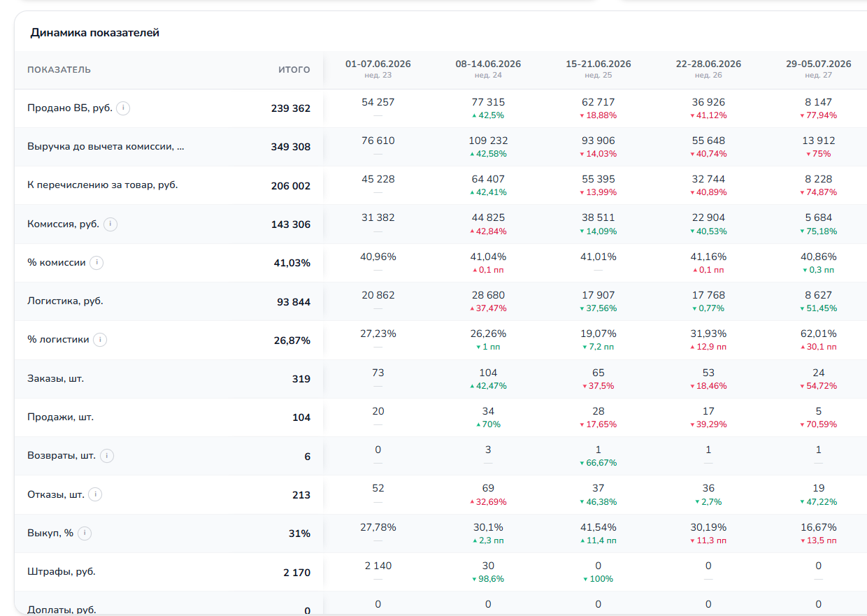867x616 pixels.
Task: Select week 25 column header 15-21.06.2026
Action: click(599, 69)
